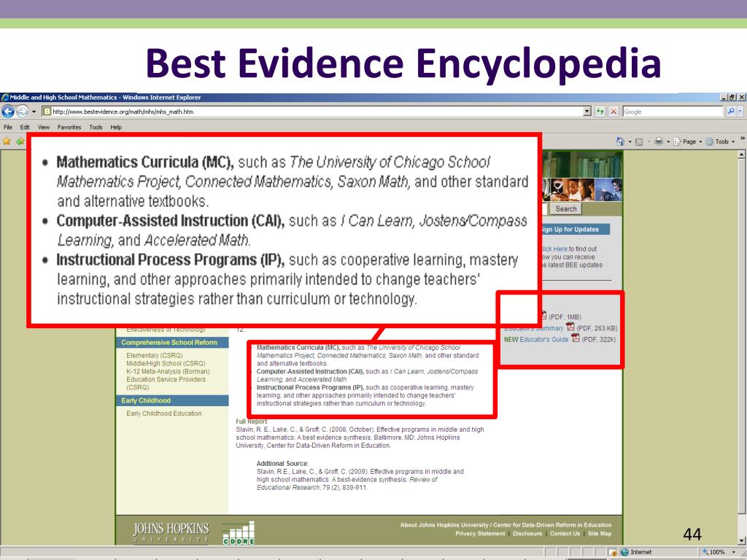
Task: Open the zoom level dropdown arrow
Action: point(734,553)
